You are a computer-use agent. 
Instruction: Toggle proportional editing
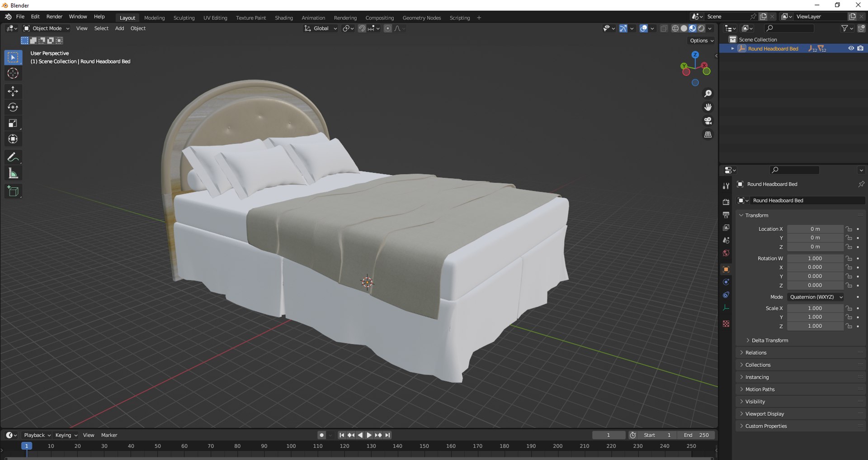click(x=387, y=28)
